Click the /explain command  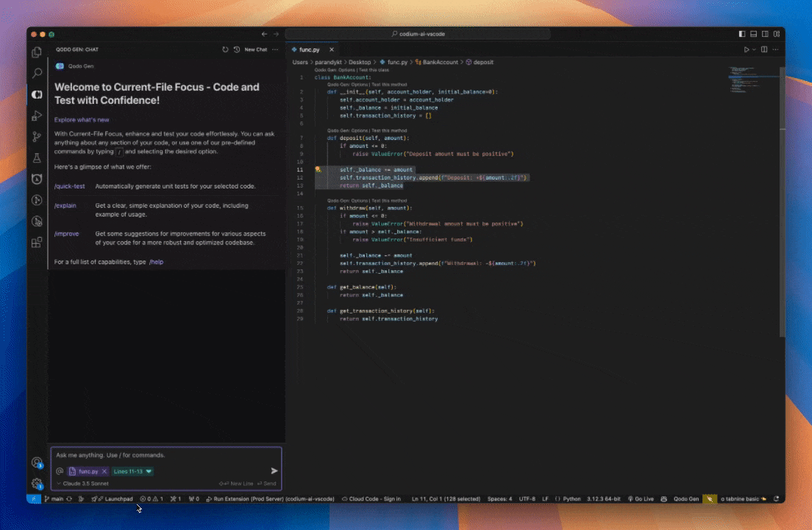click(x=65, y=205)
